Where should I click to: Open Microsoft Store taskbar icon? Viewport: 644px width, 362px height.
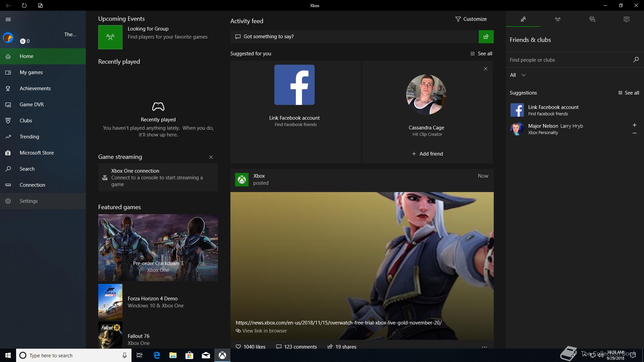(189, 355)
